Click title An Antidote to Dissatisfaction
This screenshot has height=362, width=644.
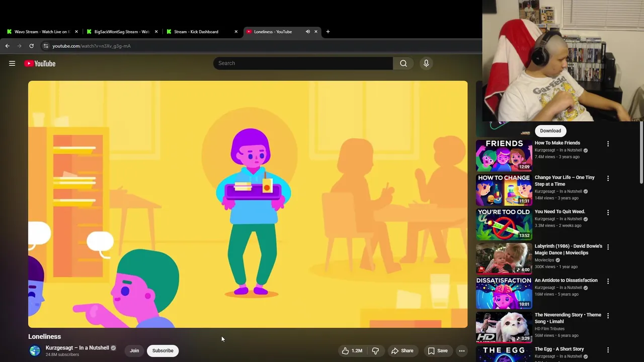(566, 281)
